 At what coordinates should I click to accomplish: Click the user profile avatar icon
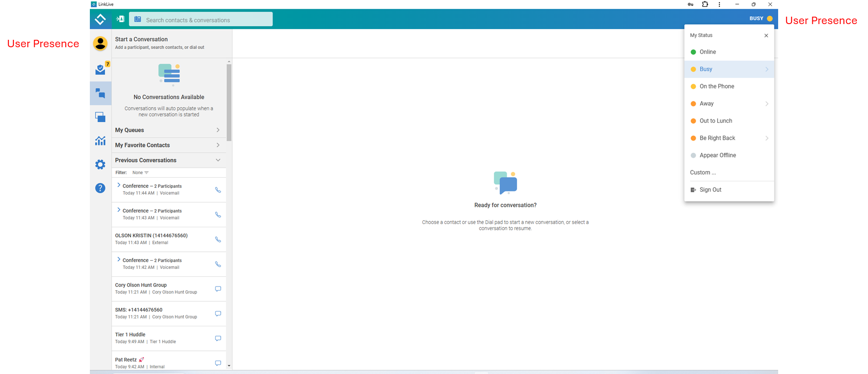pos(101,43)
